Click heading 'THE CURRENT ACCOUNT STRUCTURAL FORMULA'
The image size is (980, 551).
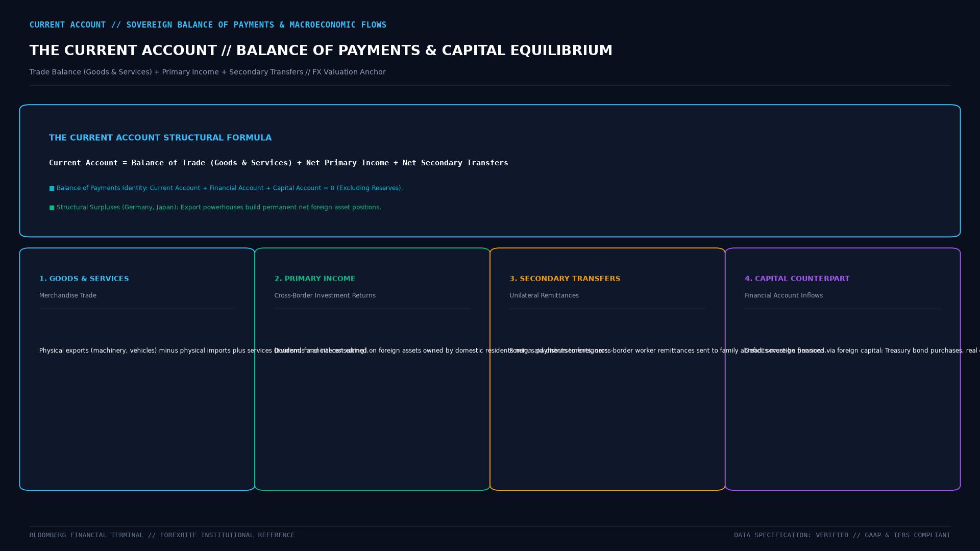(160, 138)
